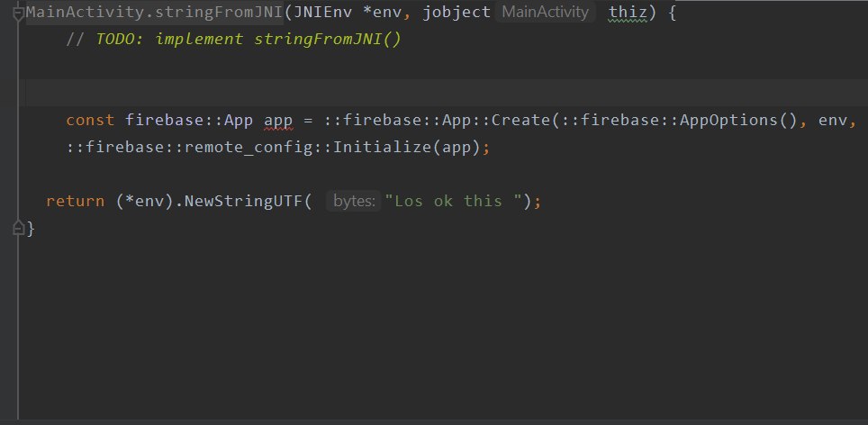Screen dimensions: 868x425
Task: Collapse the stringFromJNI function fold marker
Action: [x=18, y=14]
